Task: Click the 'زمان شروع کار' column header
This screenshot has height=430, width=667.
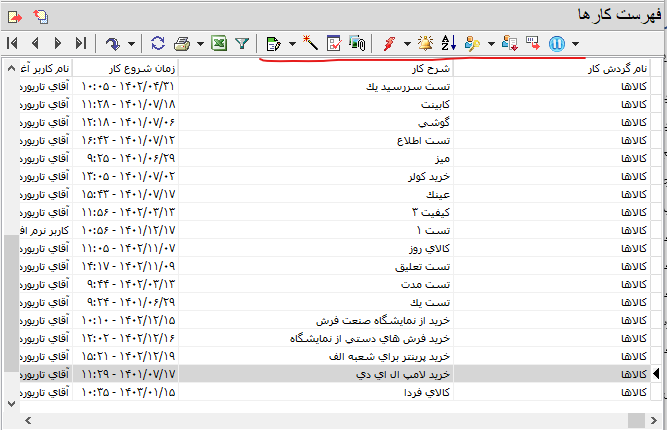Action: click(x=128, y=69)
